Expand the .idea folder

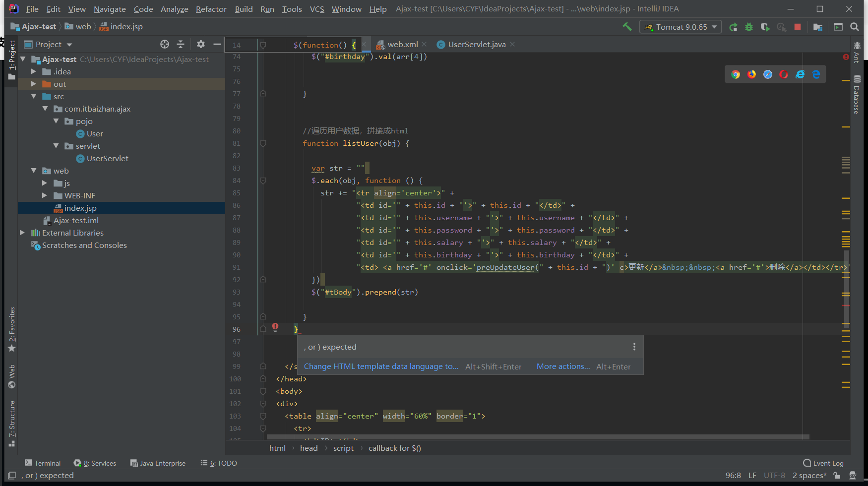click(x=34, y=71)
